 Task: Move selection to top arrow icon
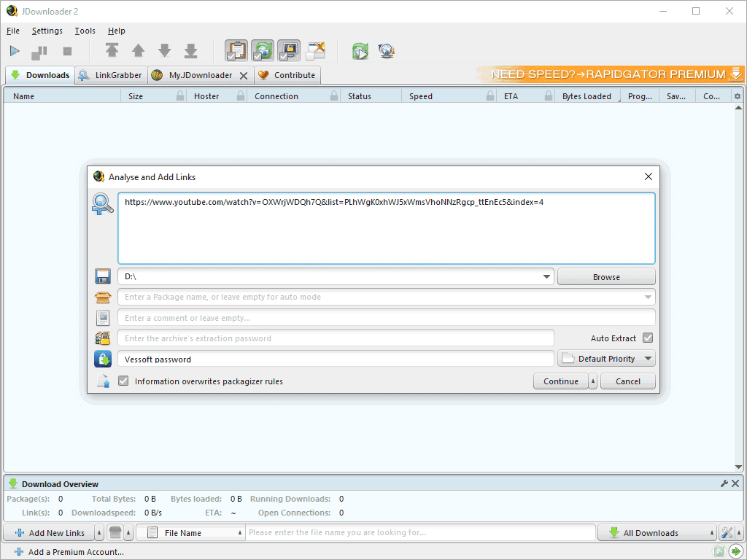click(x=112, y=50)
